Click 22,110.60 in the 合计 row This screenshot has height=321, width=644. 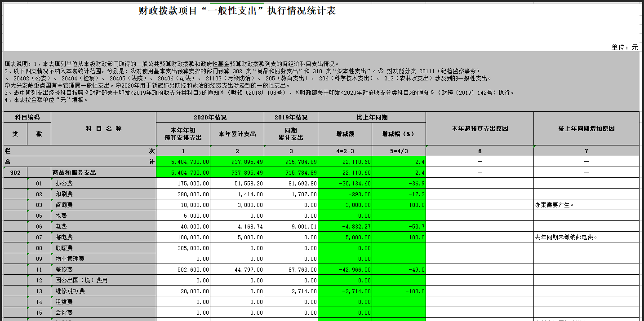click(x=345, y=162)
